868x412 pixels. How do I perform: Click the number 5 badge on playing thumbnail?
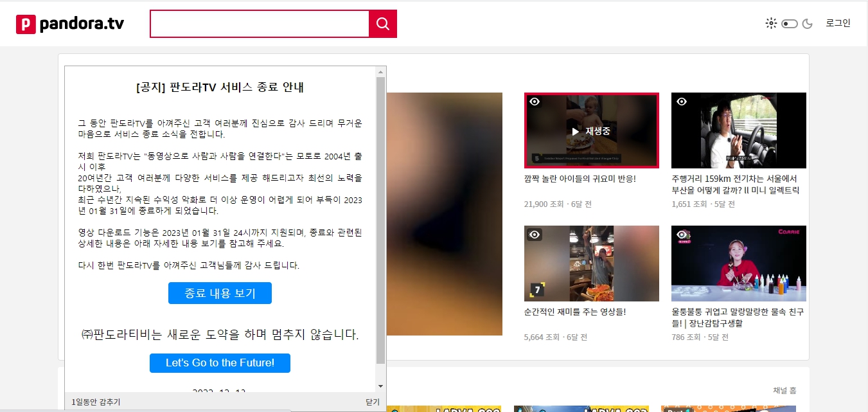(x=536, y=158)
